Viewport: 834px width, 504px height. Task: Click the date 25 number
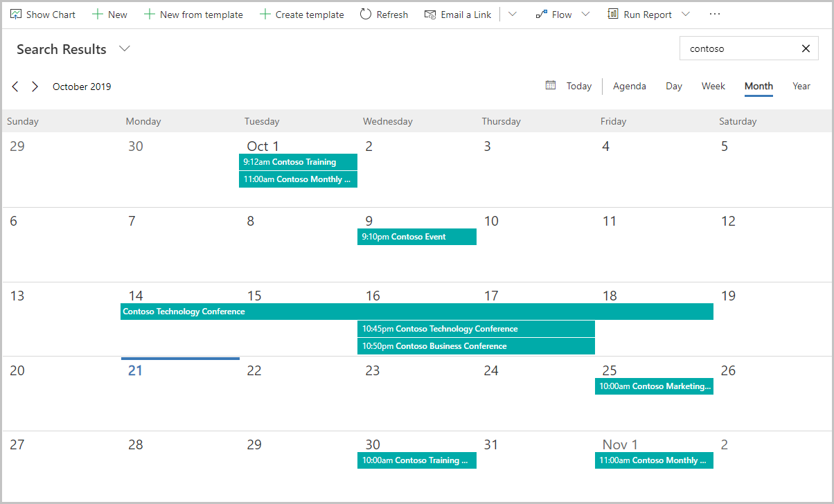(x=610, y=370)
